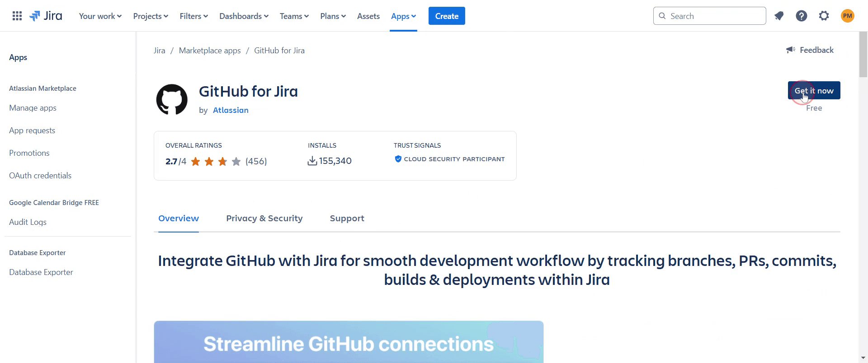Viewport: 868px width, 363px height.
Task: Click the scrollbar down arrow
Action: (863, 358)
